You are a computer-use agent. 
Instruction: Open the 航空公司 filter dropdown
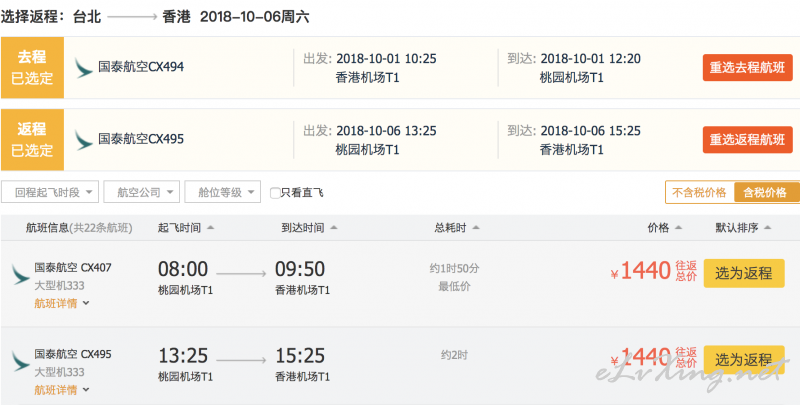[x=141, y=192]
